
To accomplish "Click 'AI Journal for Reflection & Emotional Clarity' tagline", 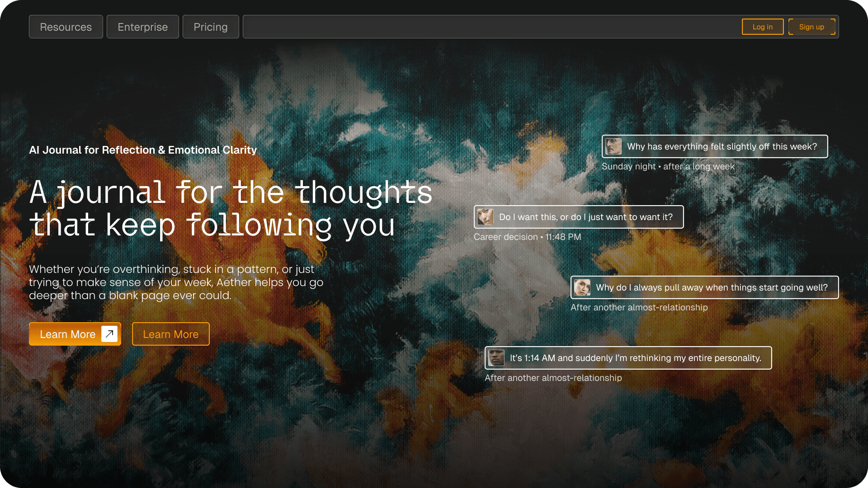I will [143, 150].
